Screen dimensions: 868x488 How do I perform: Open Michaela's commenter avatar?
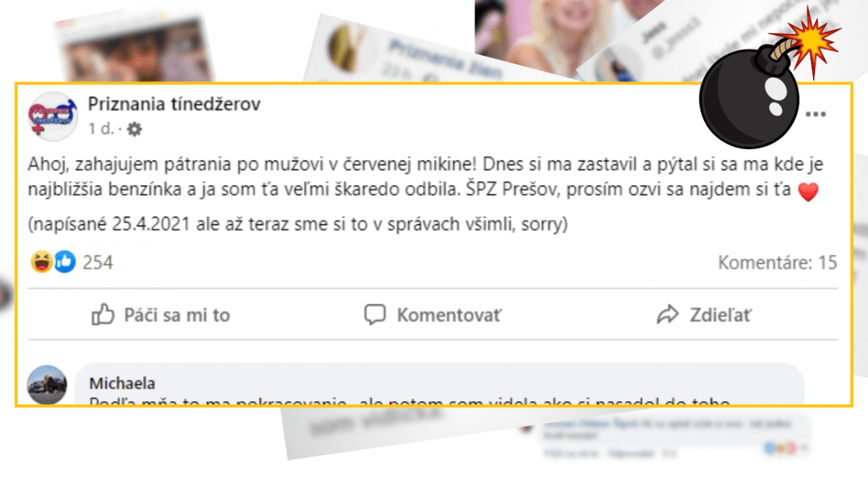click(x=47, y=385)
